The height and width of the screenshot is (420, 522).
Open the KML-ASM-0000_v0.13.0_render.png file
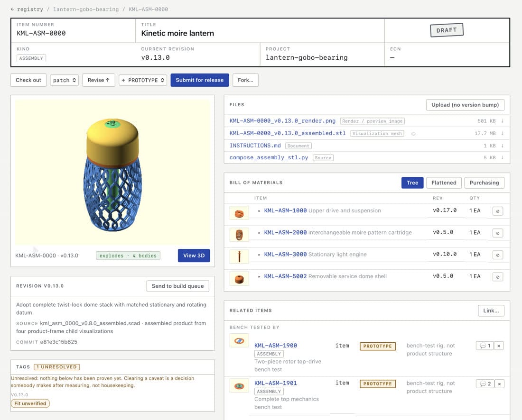point(282,121)
